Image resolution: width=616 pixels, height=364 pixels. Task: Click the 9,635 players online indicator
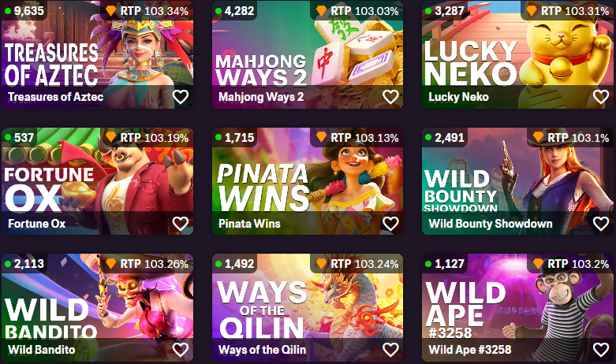click(x=24, y=10)
